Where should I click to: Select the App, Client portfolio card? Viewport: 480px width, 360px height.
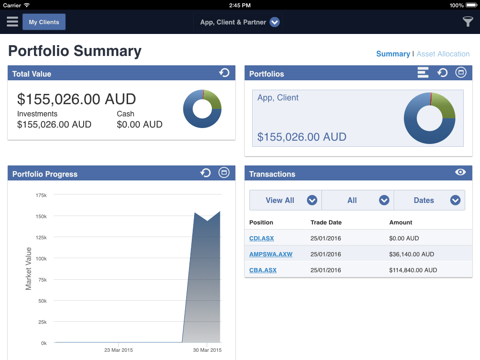click(x=358, y=118)
